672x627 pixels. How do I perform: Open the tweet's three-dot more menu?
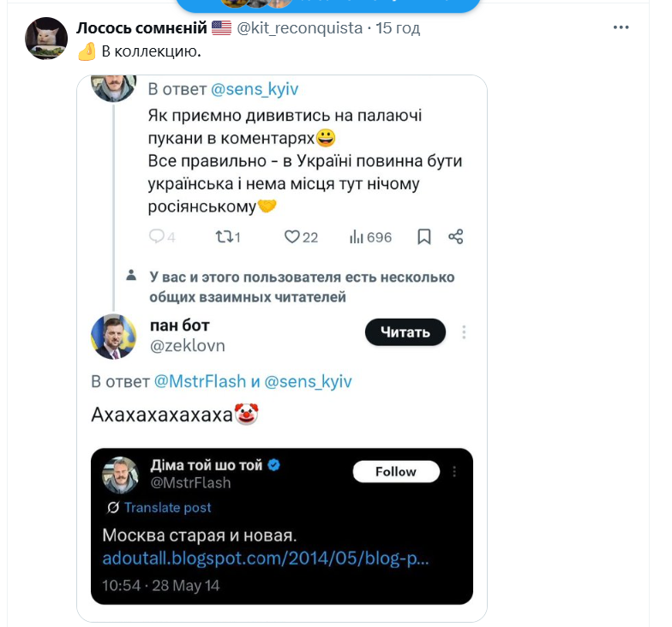621,27
